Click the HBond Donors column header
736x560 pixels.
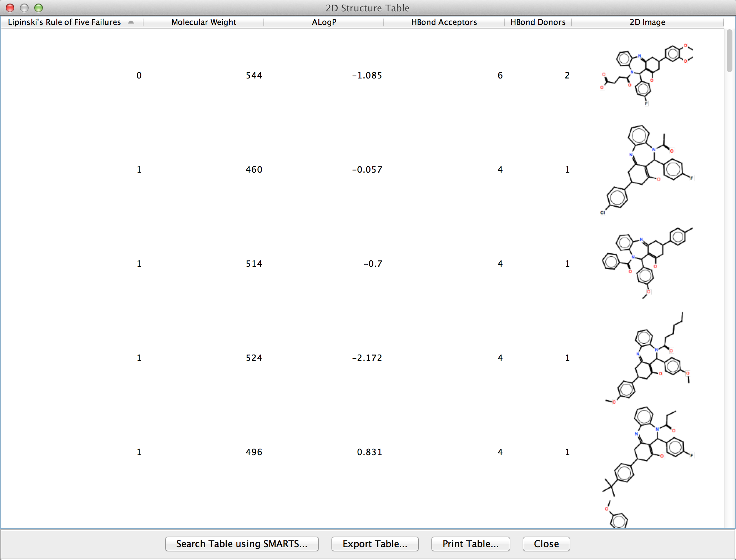[x=538, y=22]
